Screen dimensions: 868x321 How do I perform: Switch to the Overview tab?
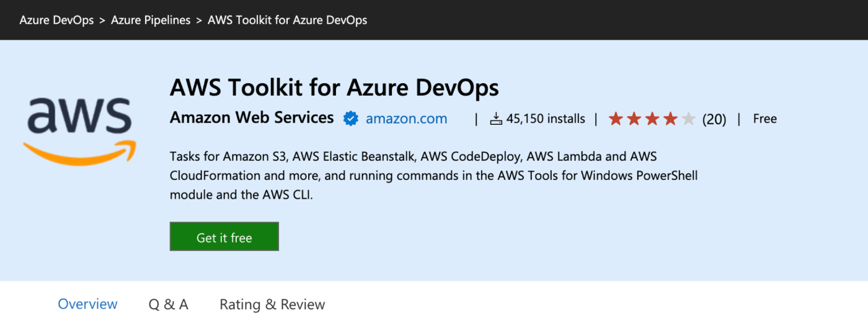click(87, 304)
